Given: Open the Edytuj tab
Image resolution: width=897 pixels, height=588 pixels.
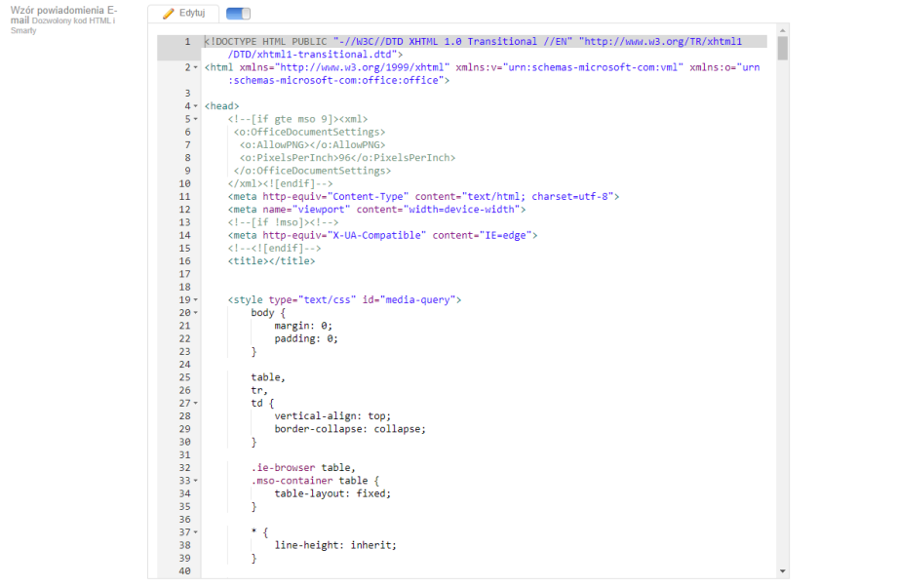Looking at the screenshot, I should click(183, 14).
